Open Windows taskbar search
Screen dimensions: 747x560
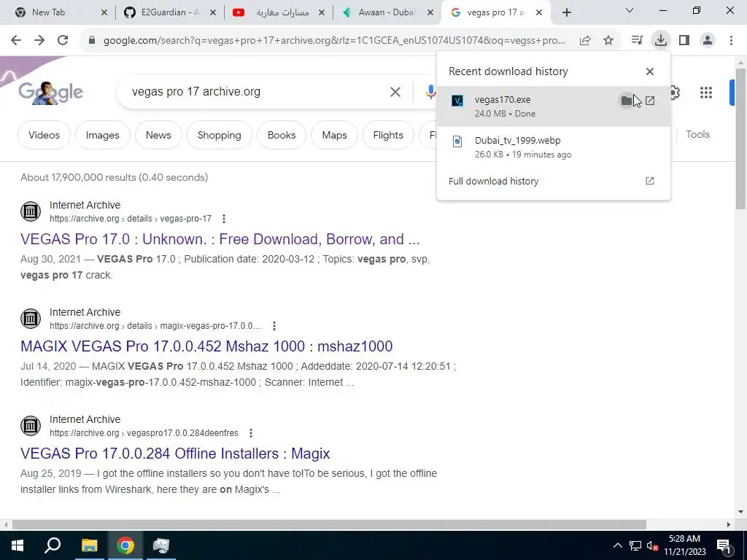[x=53, y=545]
